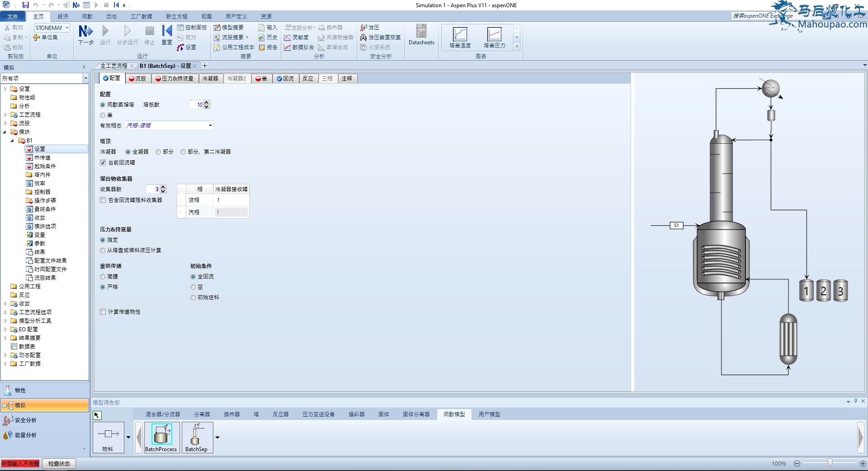Open the 塔釜压力 plot icon

(x=494, y=37)
